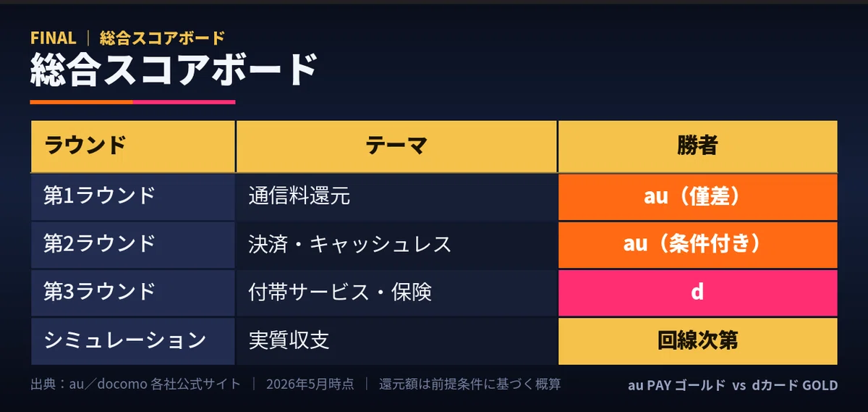This screenshot has height=412, width=868.
Task: Click the 付帯サービス・保険 theme cell
Action: [x=396, y=293]
